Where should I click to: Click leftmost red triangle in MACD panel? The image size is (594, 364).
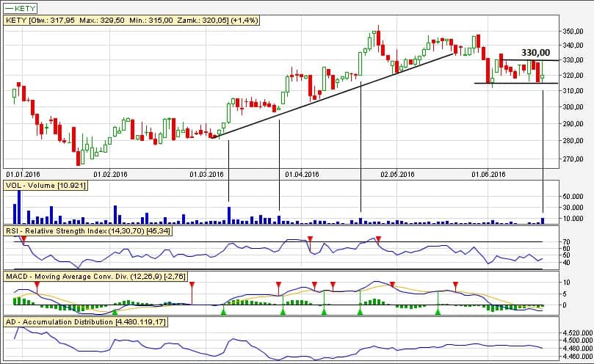37,284
